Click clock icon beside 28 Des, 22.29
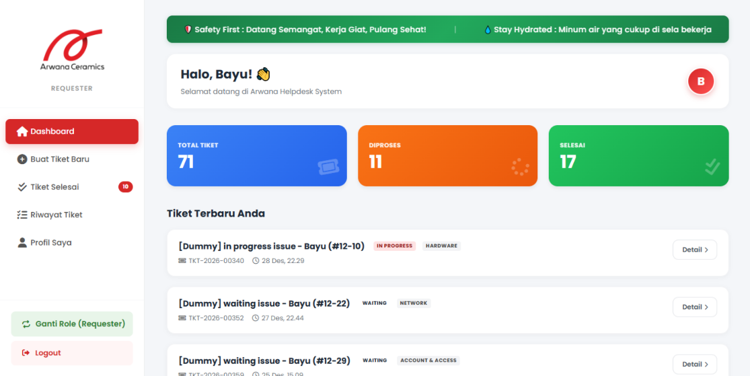The height and width of the screenshot is (376, 750). click(255, 261)
